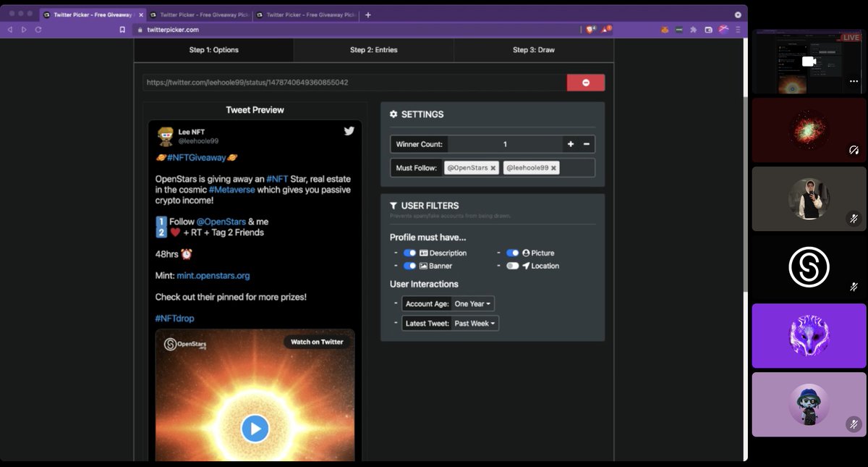Remove the @leehoole99 tag from Must Follow
Screen dimensions: 868x467
[554, 168]
